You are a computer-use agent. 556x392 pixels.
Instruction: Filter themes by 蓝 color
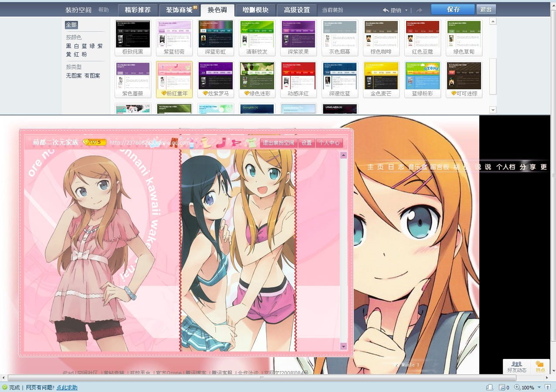tap(85, 46)
